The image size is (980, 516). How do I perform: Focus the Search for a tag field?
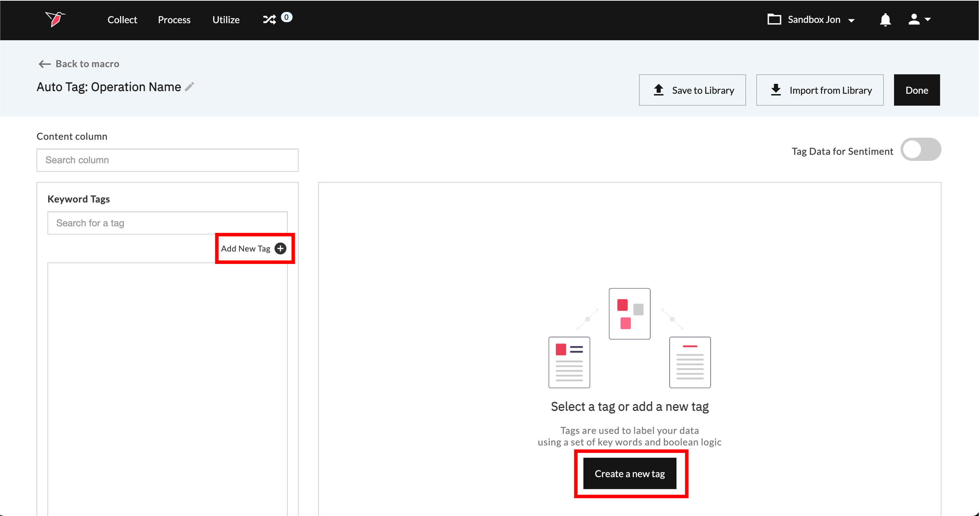coord(167,223)
